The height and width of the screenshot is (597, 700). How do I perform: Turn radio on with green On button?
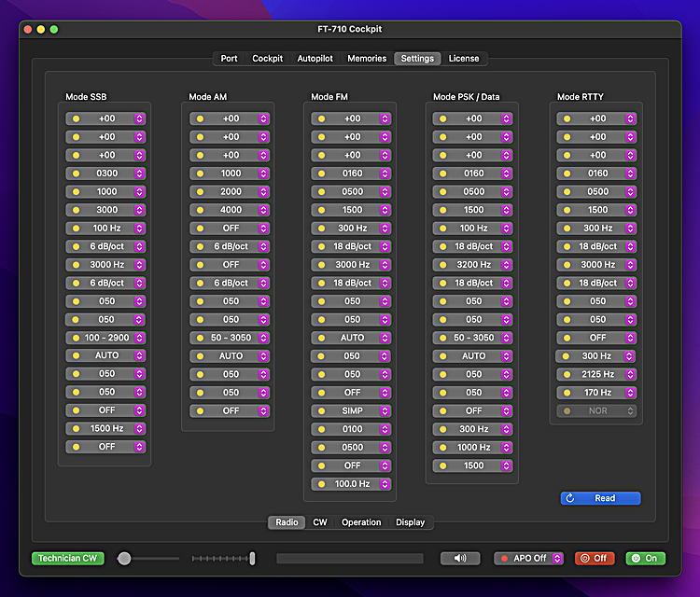pyautogui.click(x=646, y=558)
